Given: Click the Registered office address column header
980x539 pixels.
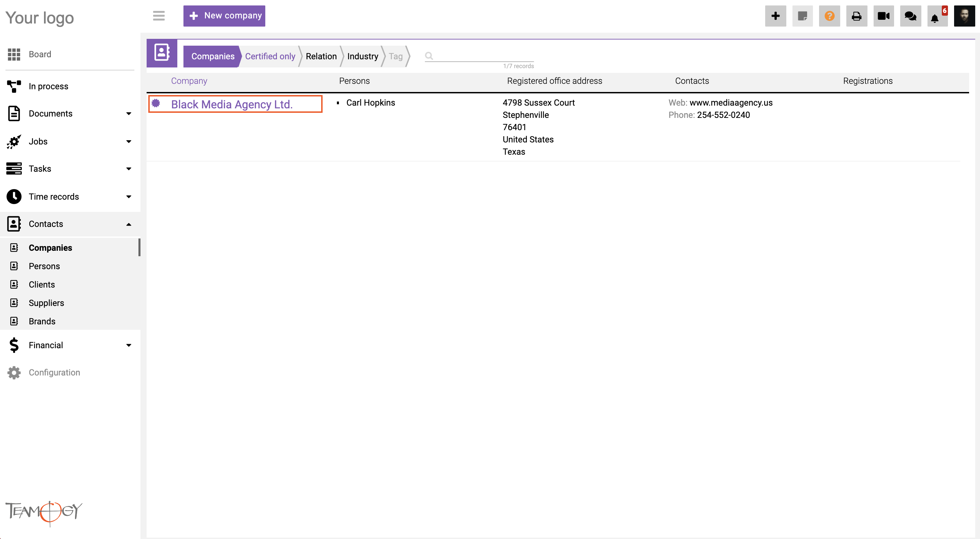Looking at the screenshot, I should coord(554,81).
